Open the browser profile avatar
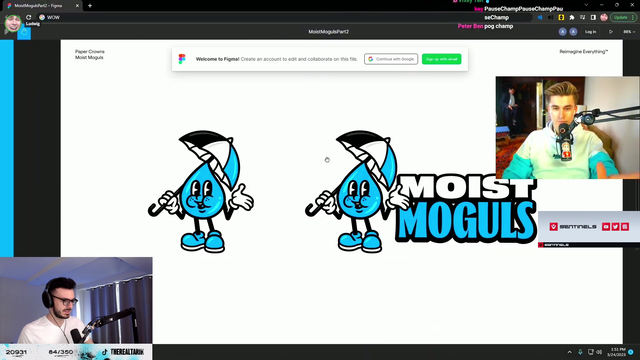The height and width of the screenshot is (360, 640). [604, 18]
